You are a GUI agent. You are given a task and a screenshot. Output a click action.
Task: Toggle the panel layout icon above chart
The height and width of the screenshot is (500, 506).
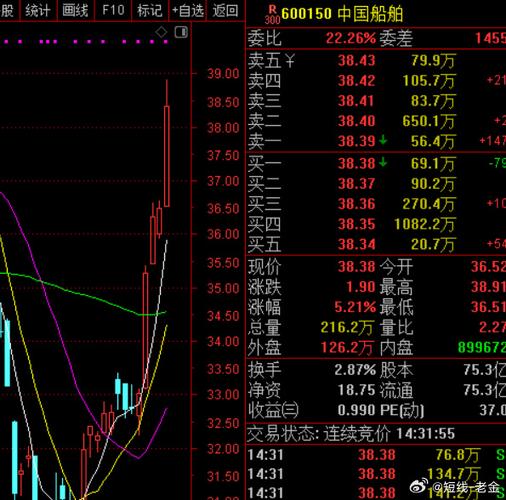click(181, 32)
